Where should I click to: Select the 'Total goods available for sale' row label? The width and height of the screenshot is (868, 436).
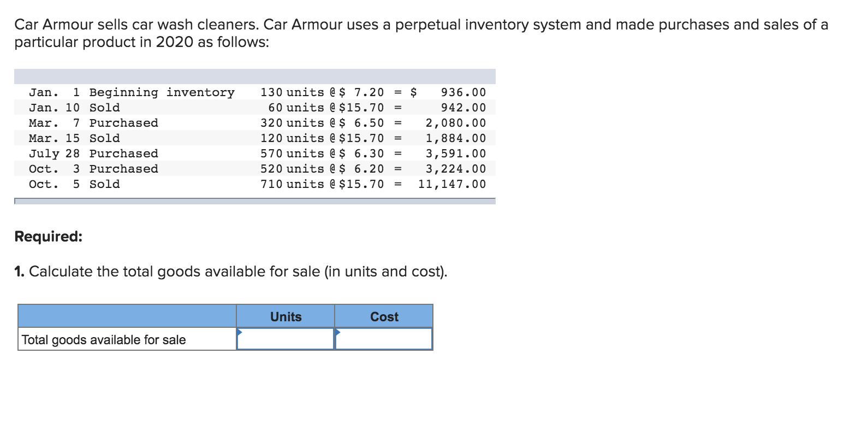104,340
